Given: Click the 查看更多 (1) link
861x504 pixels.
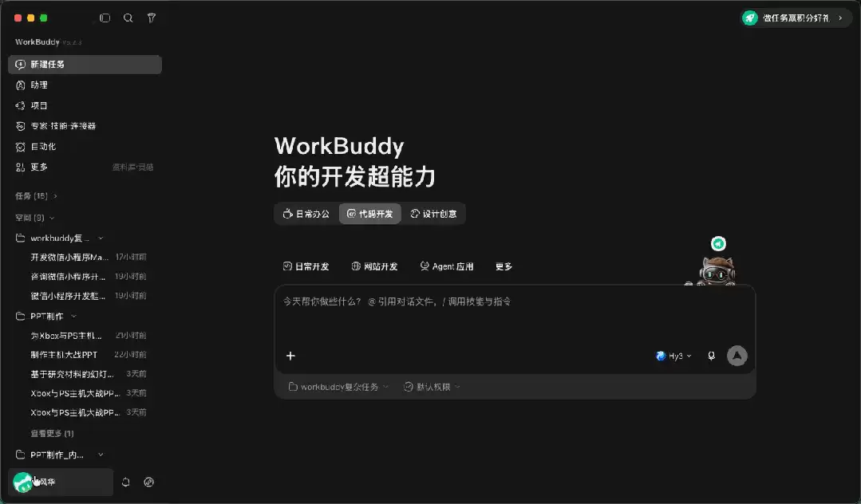Looking at the screenshot, I should point(52,433).
